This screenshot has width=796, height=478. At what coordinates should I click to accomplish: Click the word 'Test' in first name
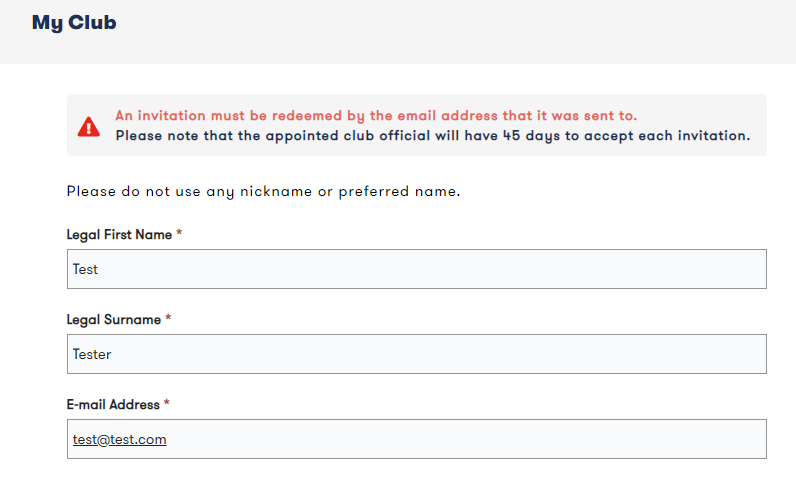85,269
